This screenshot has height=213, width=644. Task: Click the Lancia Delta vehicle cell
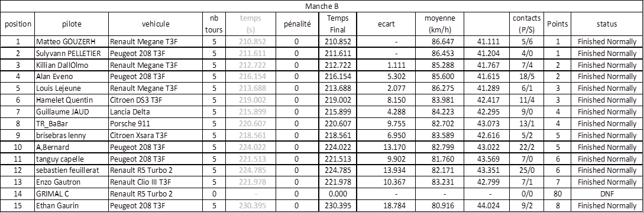(x=157, y=112)
